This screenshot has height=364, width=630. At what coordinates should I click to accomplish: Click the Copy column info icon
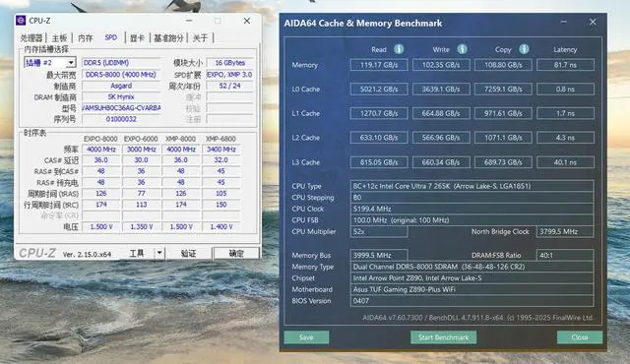[x=524, y=49]
